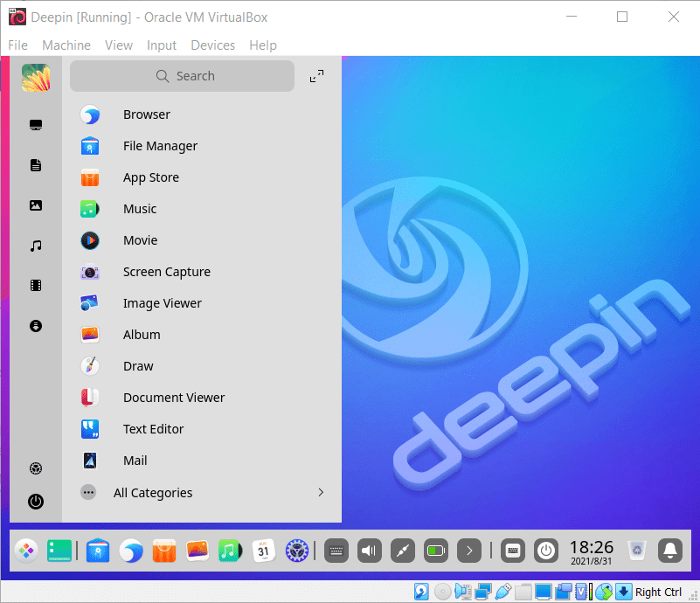Open App Store in launcher list
This screenshot has width=700, height=603.
[x=201, y=177]
